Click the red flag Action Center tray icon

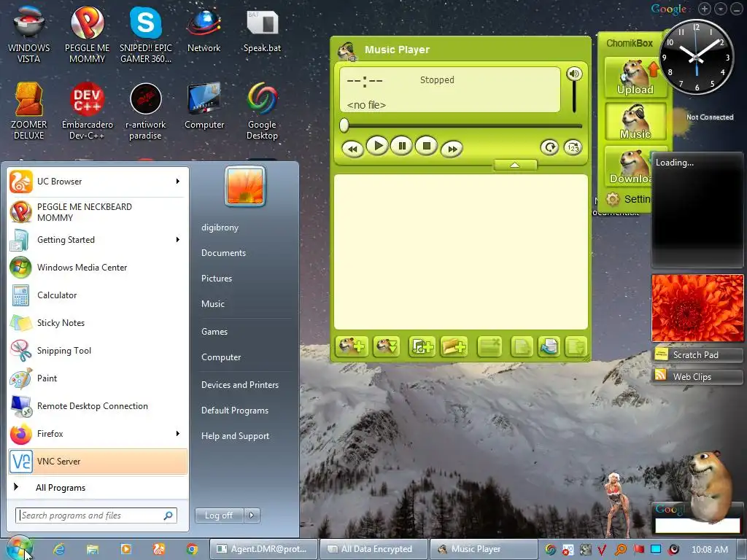click(x=638, y=550)
